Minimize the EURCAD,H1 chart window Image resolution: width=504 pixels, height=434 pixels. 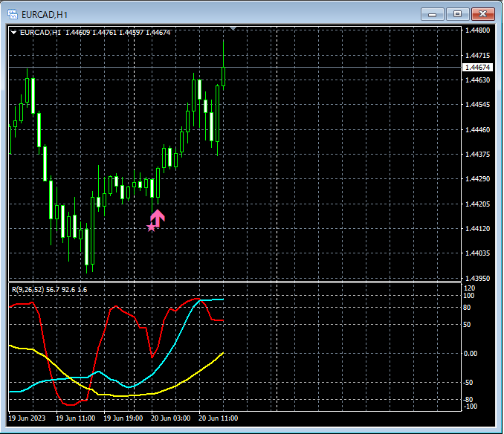click(433, 14)
